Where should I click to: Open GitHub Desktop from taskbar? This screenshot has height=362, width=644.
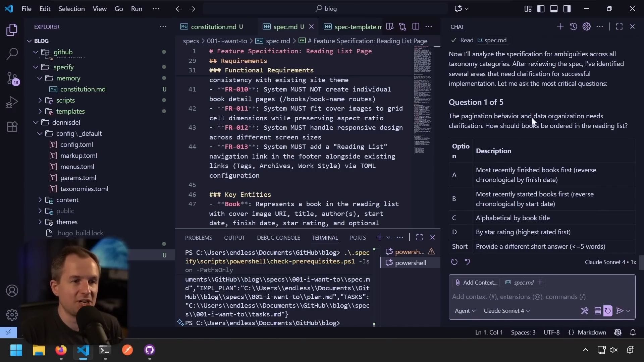(150, 350)
